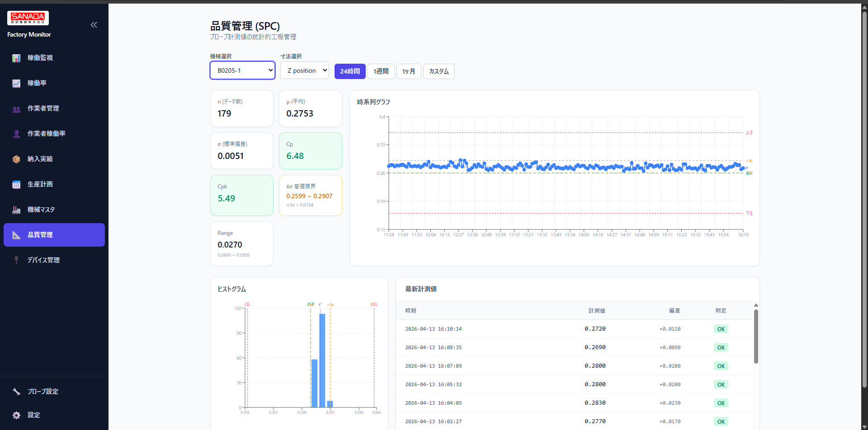Collapse the sidebar with the chevron
868x430 pixels.
point(94,25)
